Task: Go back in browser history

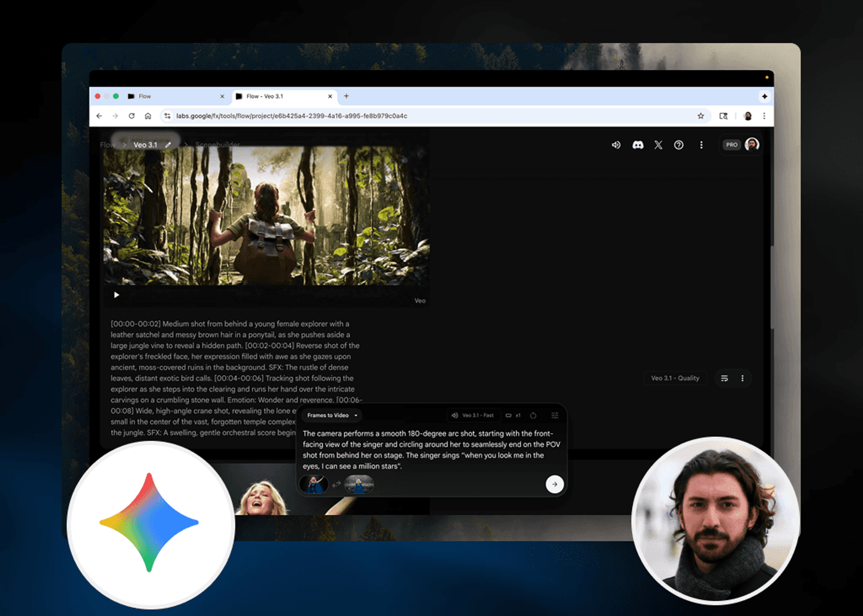Action: [99, 116]
